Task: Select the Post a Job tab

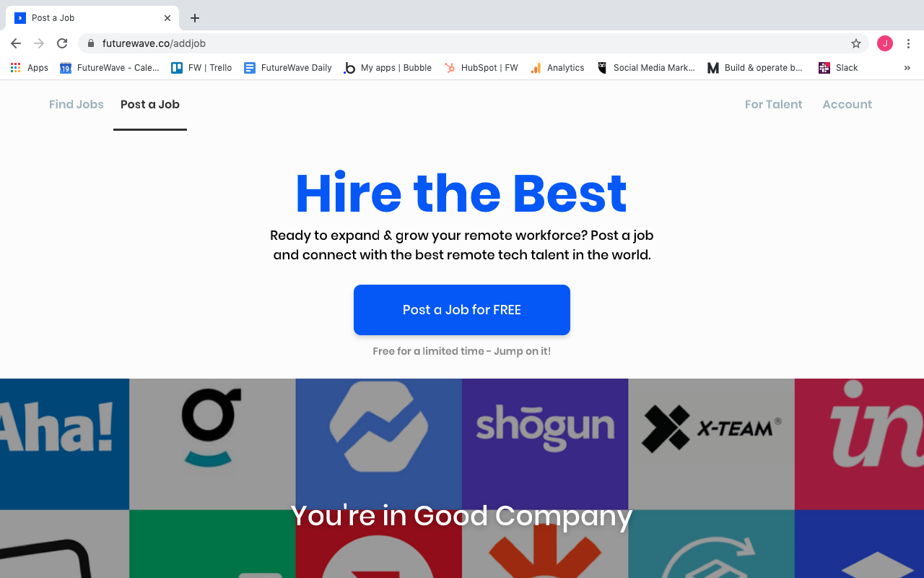Action: pyautogui.click(x=150, y=104)
